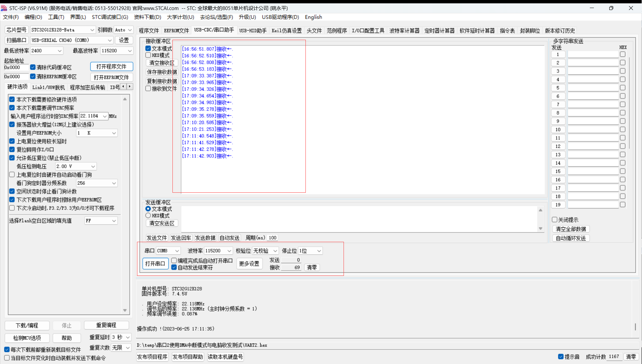Open STC调试接口(G) menu

110,17
